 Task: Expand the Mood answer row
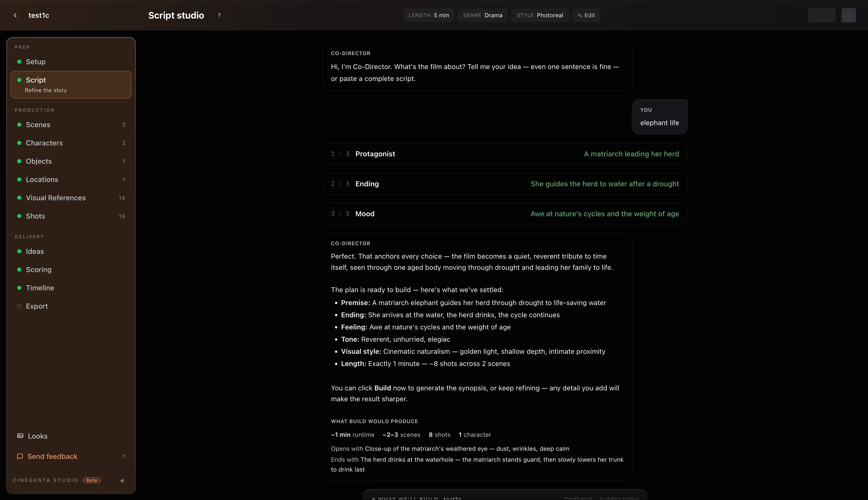505,214
